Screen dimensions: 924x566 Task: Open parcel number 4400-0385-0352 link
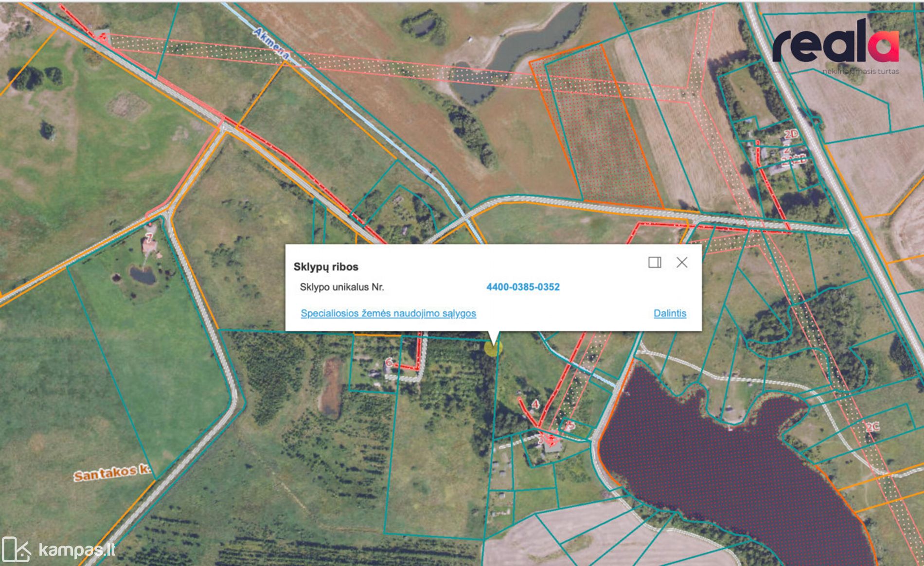click(523, 287)
